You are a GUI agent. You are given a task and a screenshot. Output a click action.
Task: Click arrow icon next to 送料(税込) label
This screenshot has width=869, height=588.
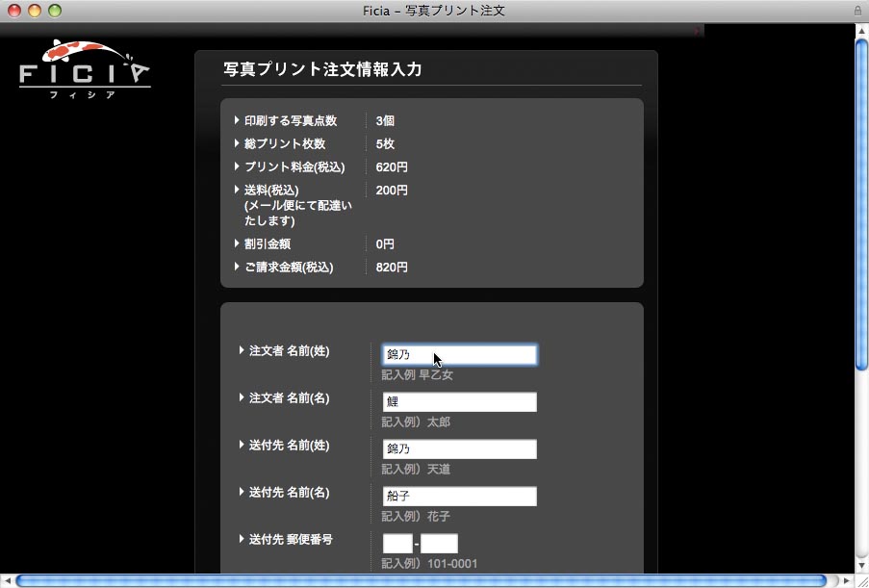pyautogui.click(x=237, y=190)
